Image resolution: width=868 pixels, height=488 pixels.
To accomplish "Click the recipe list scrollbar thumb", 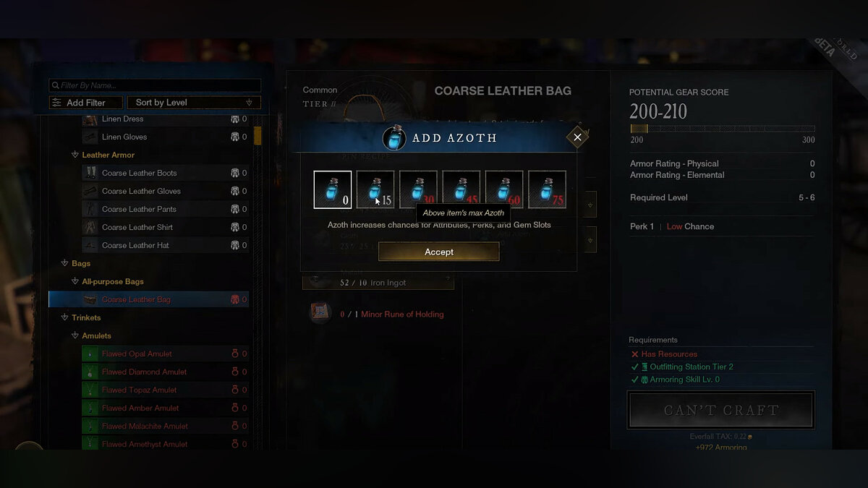I will tap(258, 136).
